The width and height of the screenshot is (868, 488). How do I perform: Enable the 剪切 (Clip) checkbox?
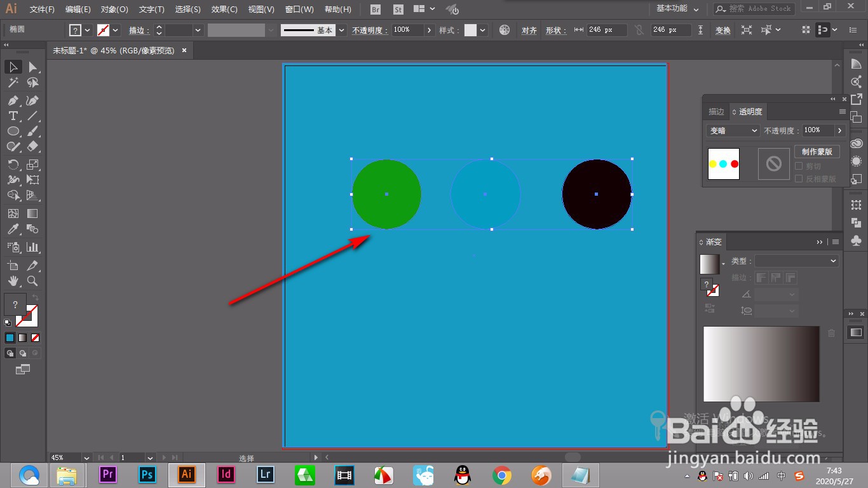click(x=799, y=166)
